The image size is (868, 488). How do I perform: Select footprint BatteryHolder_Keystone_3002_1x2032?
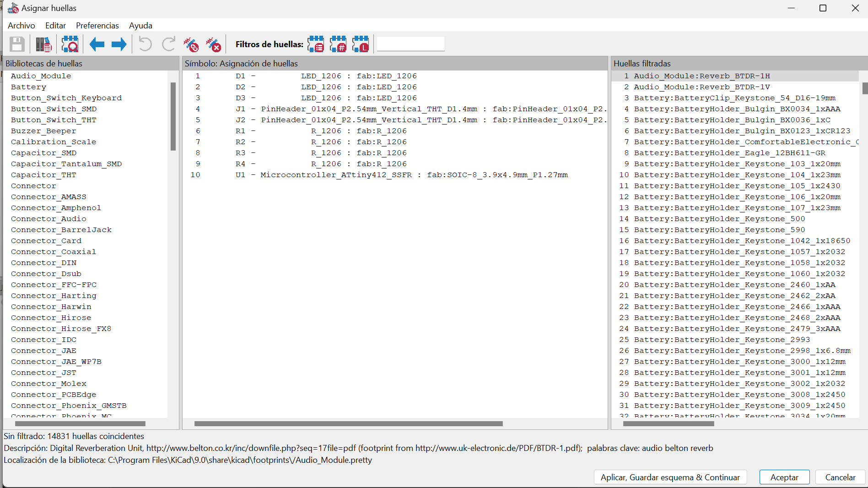click(x=735, y=384)
